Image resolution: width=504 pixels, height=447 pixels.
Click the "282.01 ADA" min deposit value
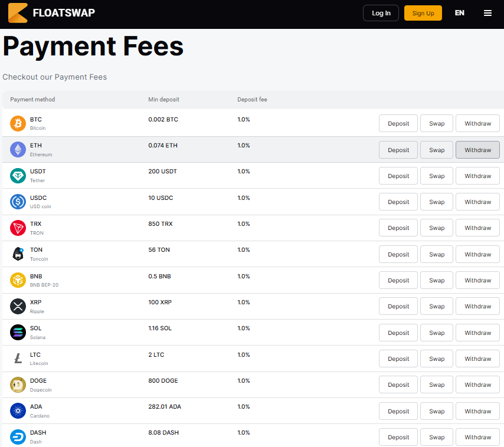pyautogui.click(x=165, y=406)
